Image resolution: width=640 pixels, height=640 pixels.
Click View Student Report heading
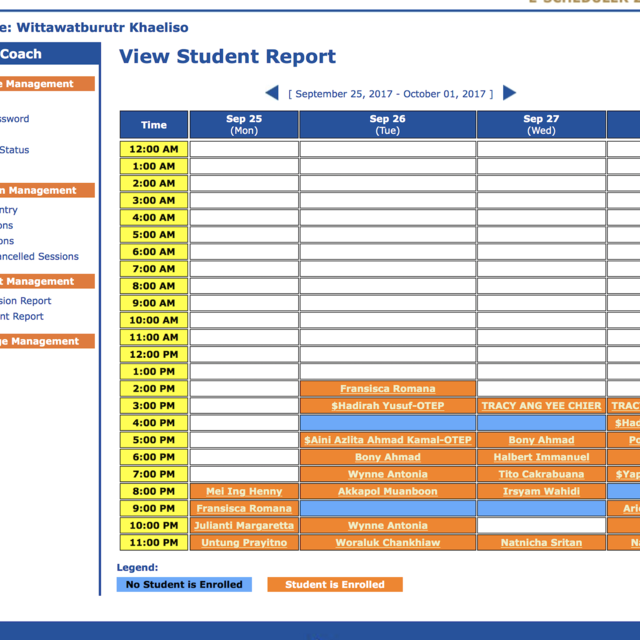tap(227, 56)
